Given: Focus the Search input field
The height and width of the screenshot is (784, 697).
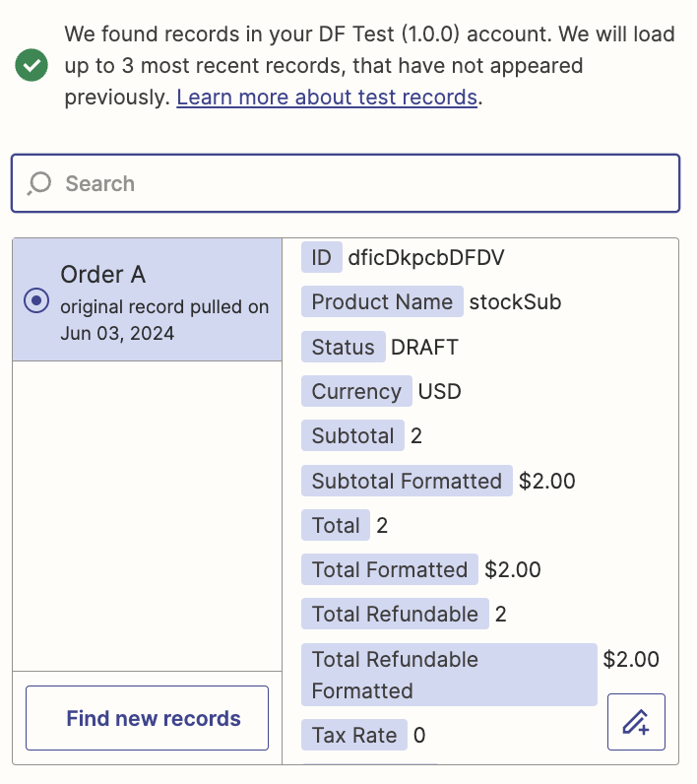Looking at the screenshot, I should coord(346,183).
